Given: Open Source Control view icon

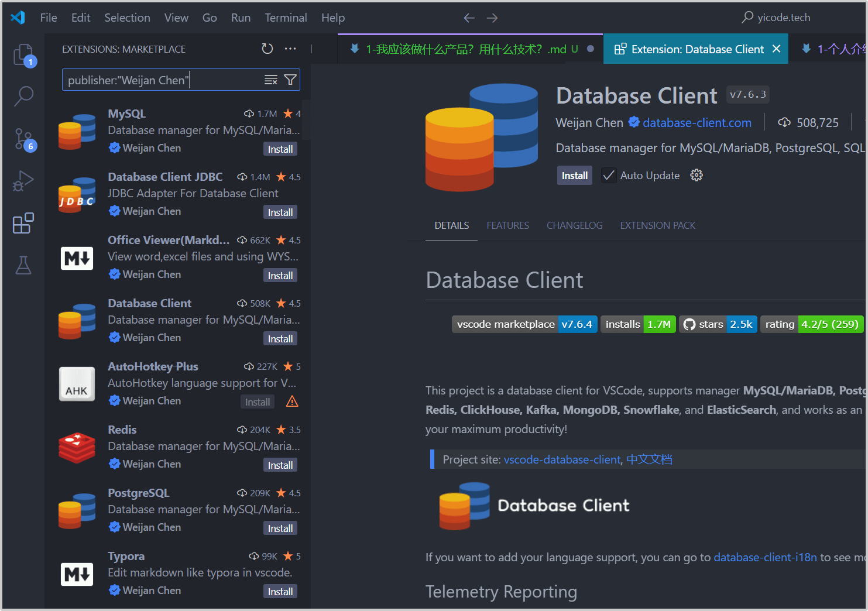Looking at the screenshot, I should pyautogui.click(x=23, y=139).
